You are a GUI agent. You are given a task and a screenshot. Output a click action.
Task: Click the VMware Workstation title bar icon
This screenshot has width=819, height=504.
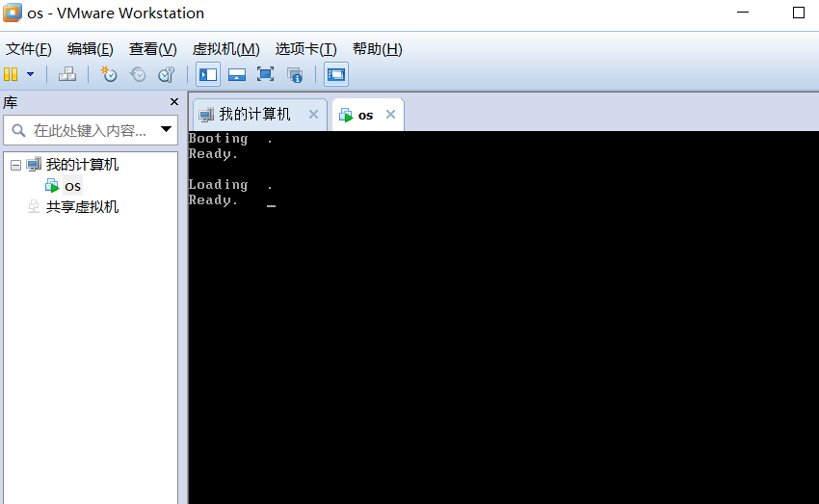[x=12, y=13]
